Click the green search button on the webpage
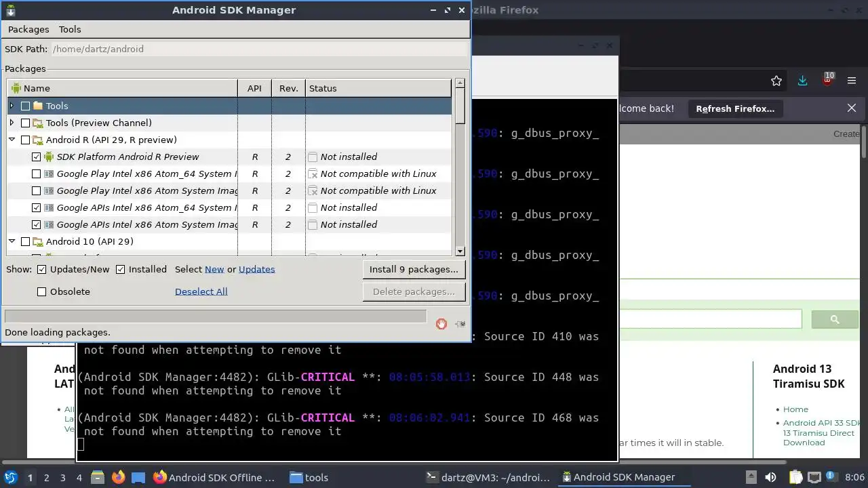Viewport: 868px width, 488px height. pyautogui.click(x=835, y=319)
